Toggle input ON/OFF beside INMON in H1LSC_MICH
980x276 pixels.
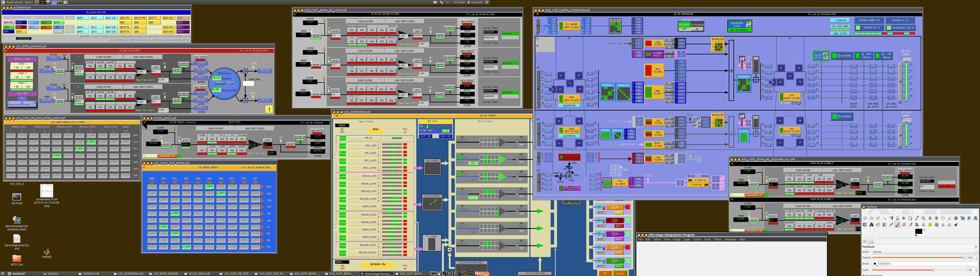click(x=167, y=145)
